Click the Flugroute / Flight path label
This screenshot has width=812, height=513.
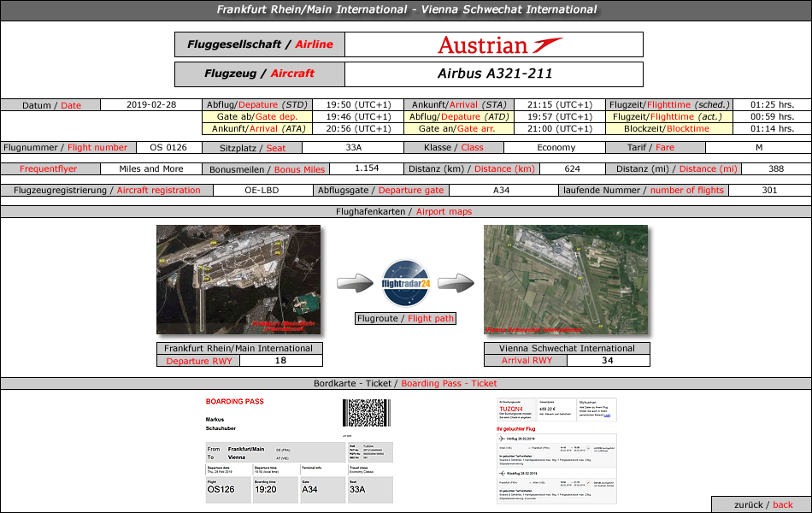[406, 319]
